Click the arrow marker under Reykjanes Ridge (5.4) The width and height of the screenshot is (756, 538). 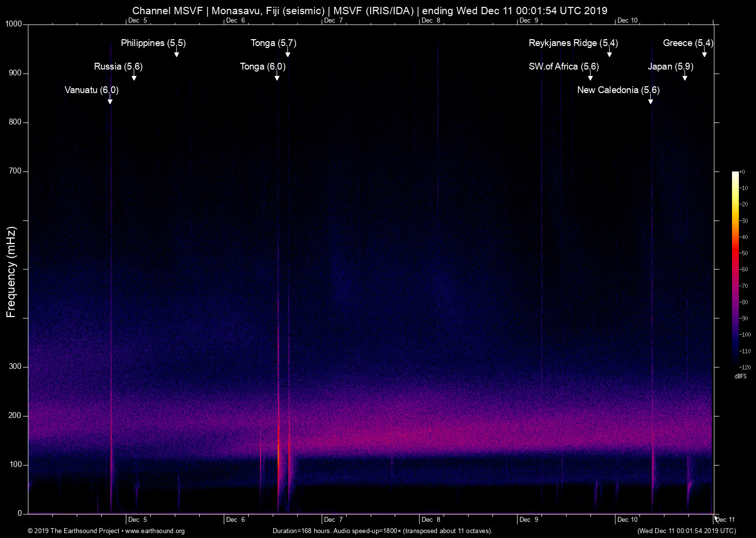(x=610, y=53)
